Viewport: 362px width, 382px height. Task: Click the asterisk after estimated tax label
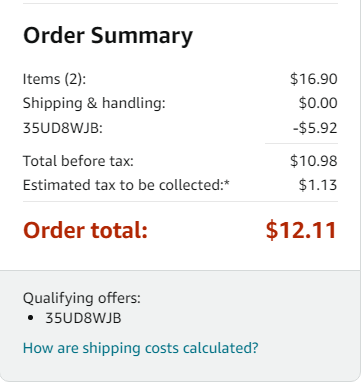pyautogui.click(x=227, y=183)
